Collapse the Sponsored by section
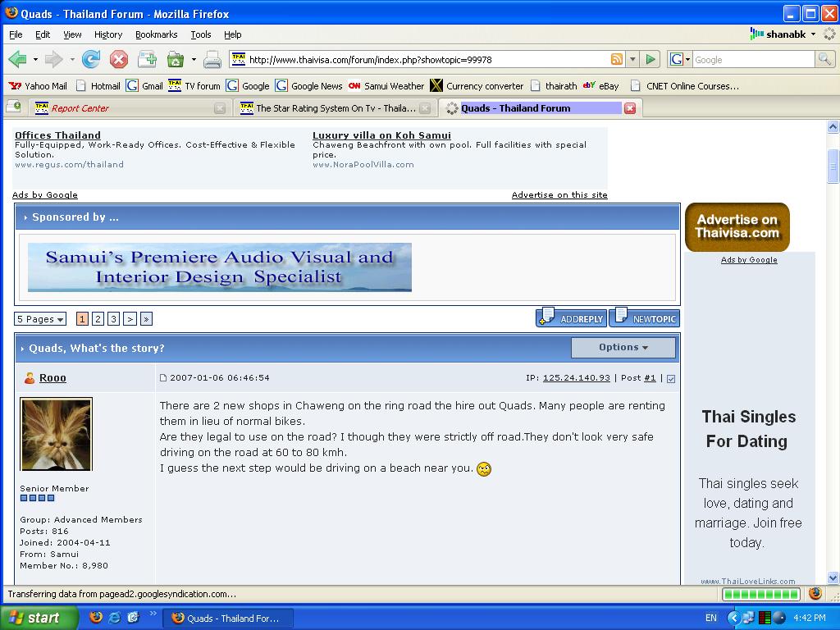The height and width of the screenshot is (630, 840). (25, 217)
